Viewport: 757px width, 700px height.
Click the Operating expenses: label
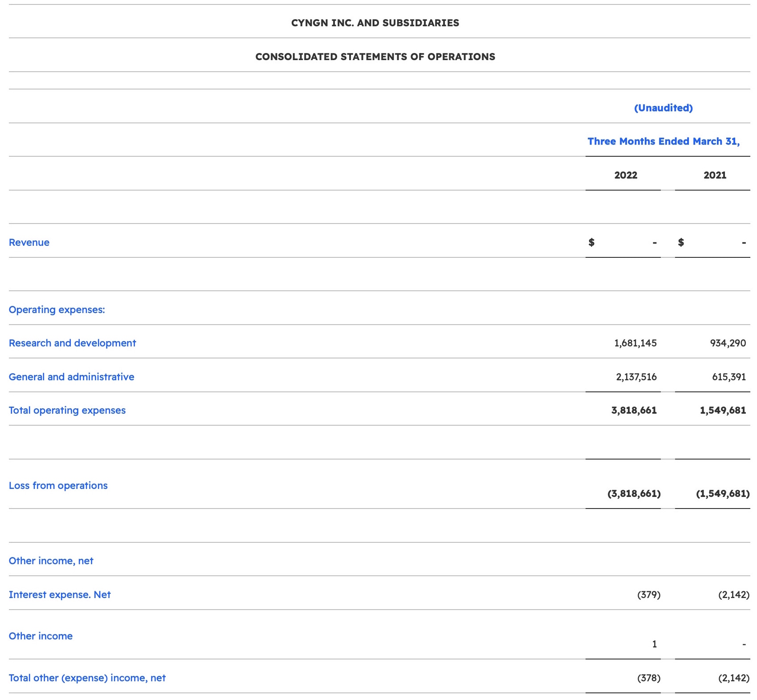click(x=57, y=309)
